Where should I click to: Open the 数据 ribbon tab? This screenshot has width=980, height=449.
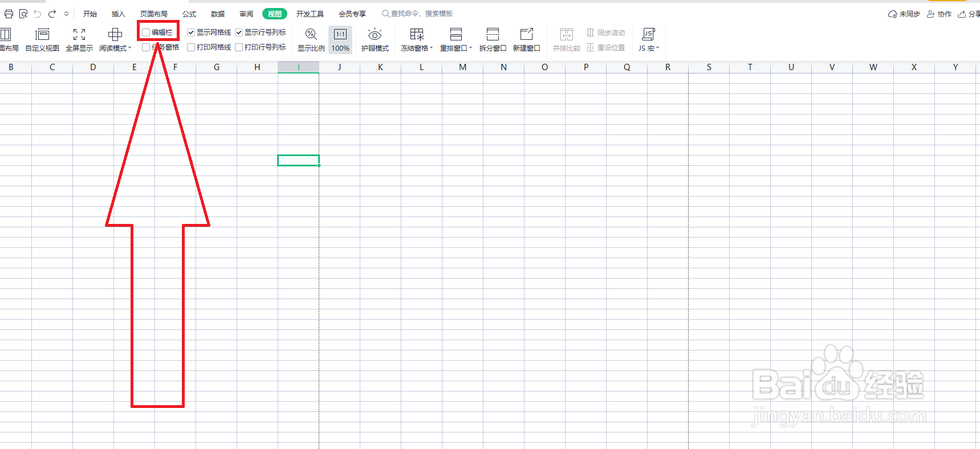(x=218, y=14)
